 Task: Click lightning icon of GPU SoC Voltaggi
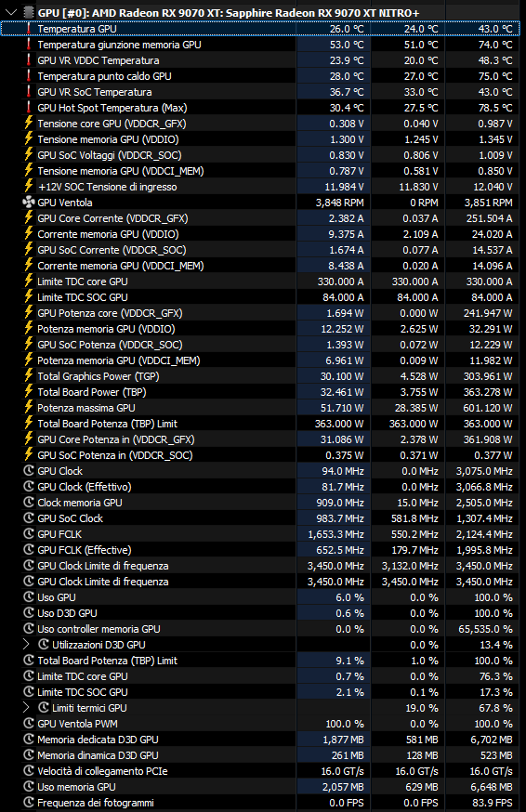click(x=29, y=155)
